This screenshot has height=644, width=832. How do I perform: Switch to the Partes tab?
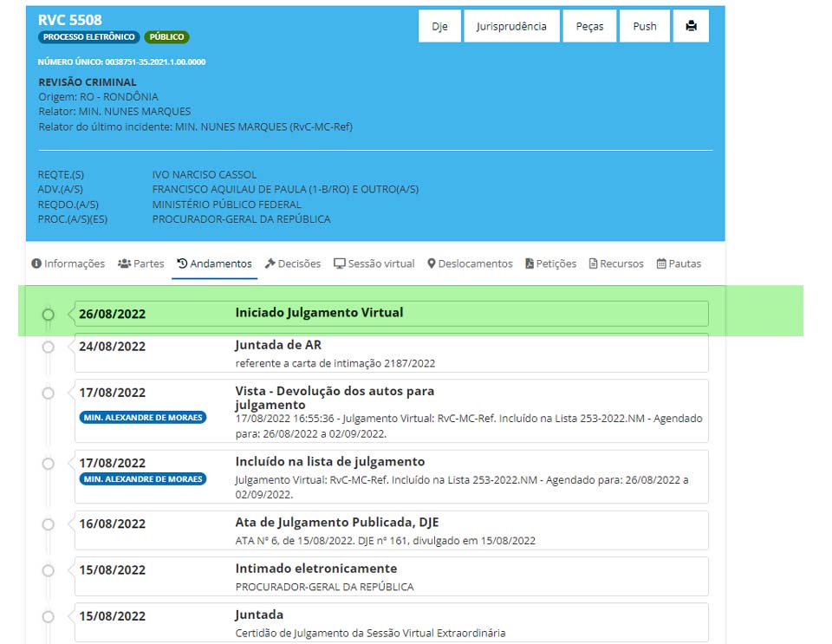(x=141, y=263)
